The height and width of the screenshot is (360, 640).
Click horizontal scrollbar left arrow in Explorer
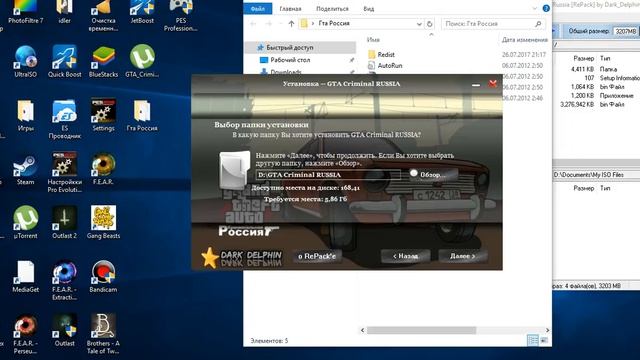(x=362, y=330)
